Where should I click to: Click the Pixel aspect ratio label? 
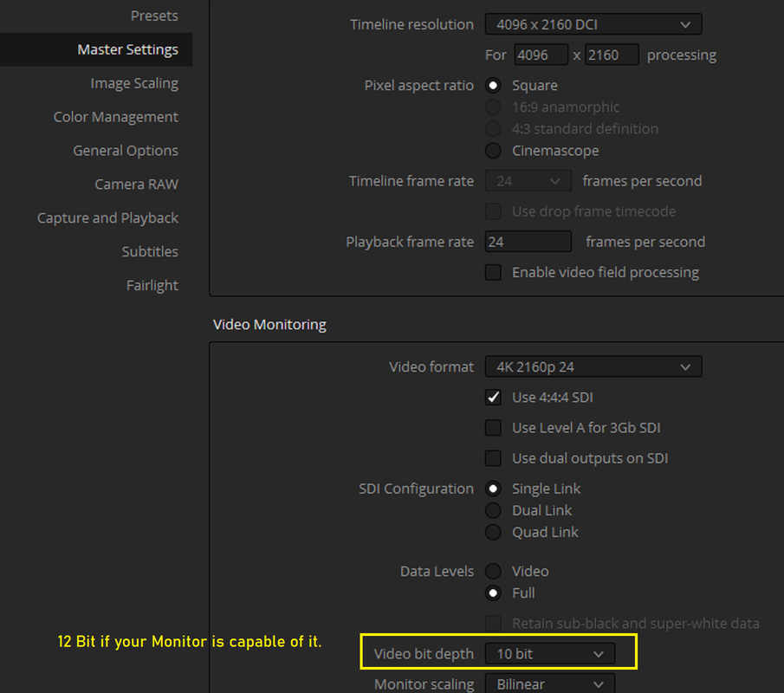[x=418, y=86]
